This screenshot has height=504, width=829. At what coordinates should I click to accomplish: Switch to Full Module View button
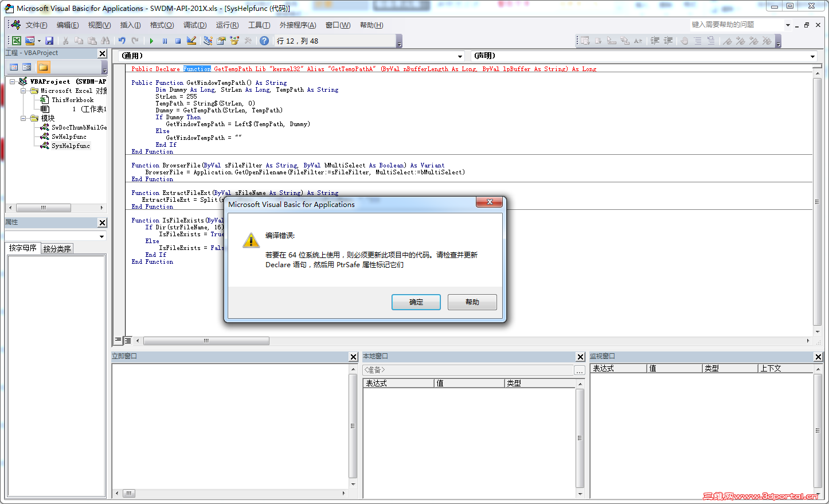coord(128,340)
